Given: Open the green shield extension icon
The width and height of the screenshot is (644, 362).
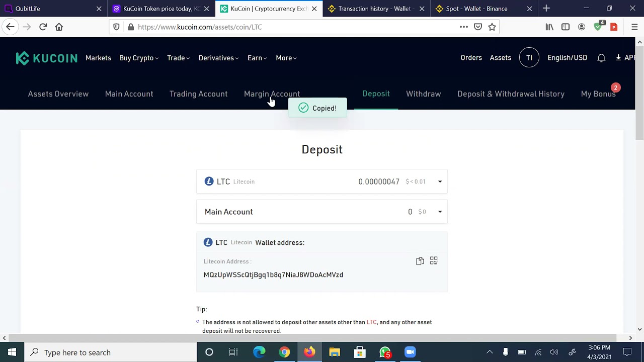Looking at the screenshot, I should click(598, 26).
